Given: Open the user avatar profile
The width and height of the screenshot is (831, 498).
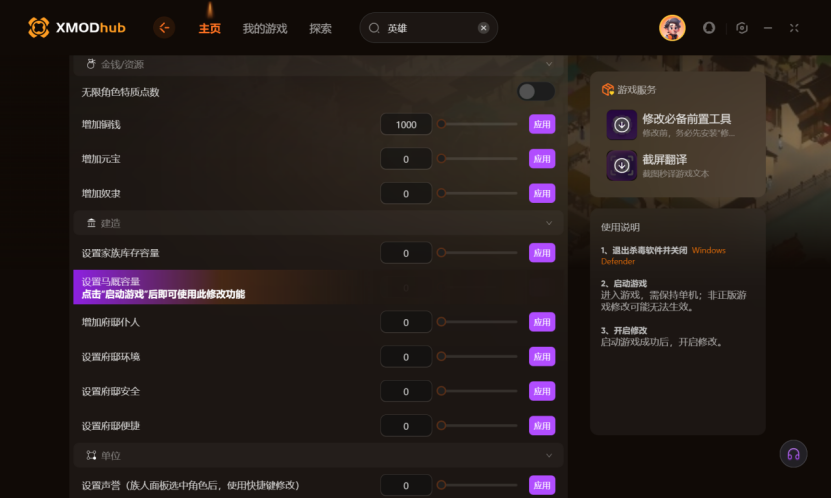Looking at the screenshot, I should pos(672,28).
